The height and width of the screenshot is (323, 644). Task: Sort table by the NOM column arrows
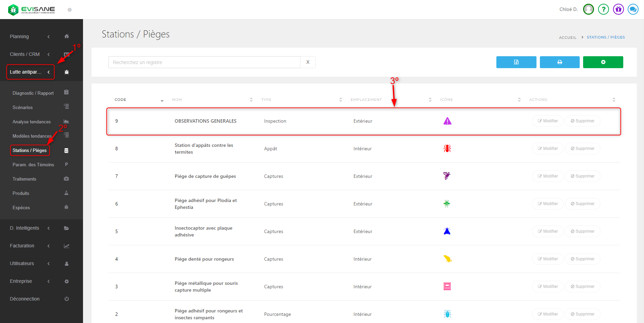point(251,100)
